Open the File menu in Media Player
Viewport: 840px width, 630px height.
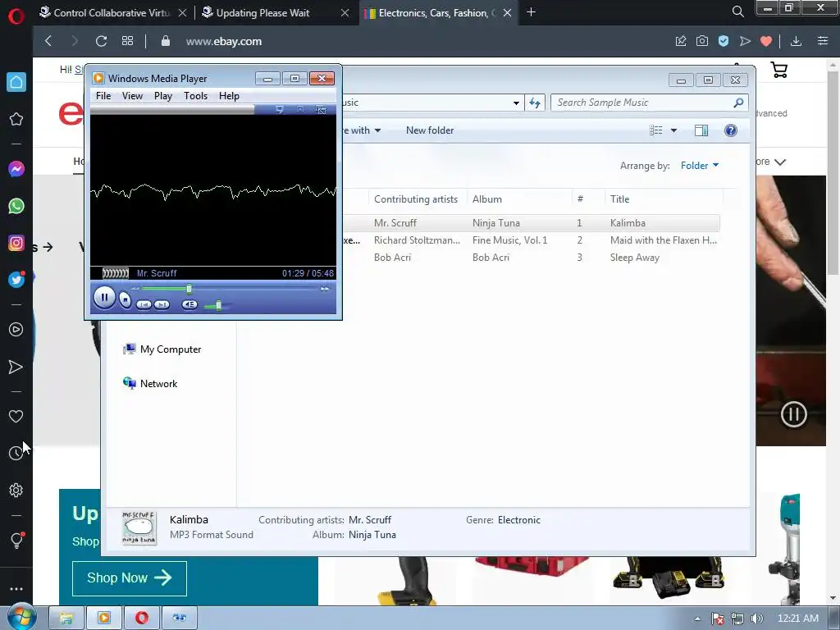[x=103, y=96]
